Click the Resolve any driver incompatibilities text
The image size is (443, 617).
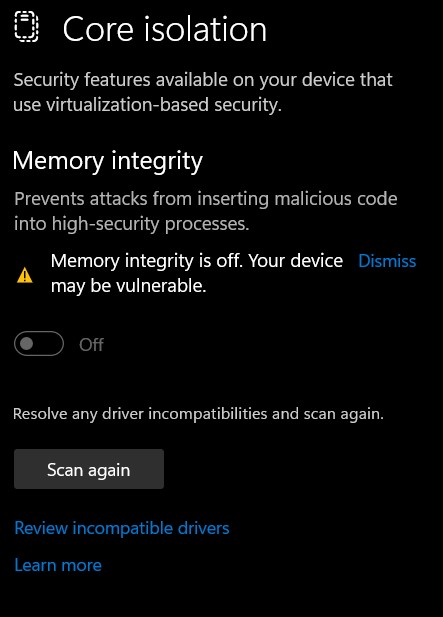(x=198, y=414)
